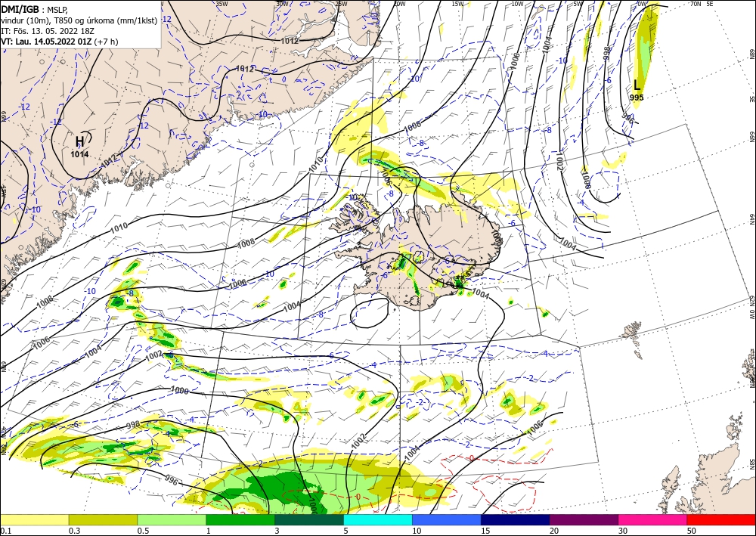The image size is (756, 536).
Task: Click the 0.5 legend scale label
Action: (142, 531)
